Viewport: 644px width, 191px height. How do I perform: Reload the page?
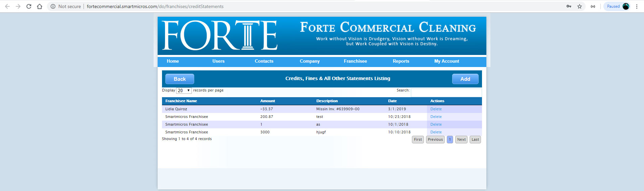point(29,6)
